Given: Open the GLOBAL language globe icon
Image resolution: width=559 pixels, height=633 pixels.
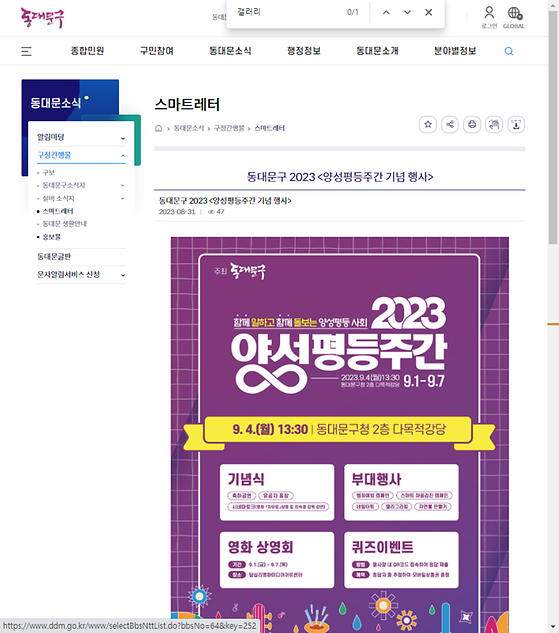Looking at the screenshot, I should pos(514,17).
